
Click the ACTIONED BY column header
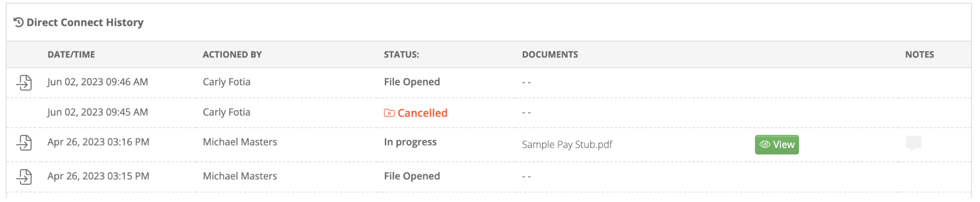tap(232, 54)
